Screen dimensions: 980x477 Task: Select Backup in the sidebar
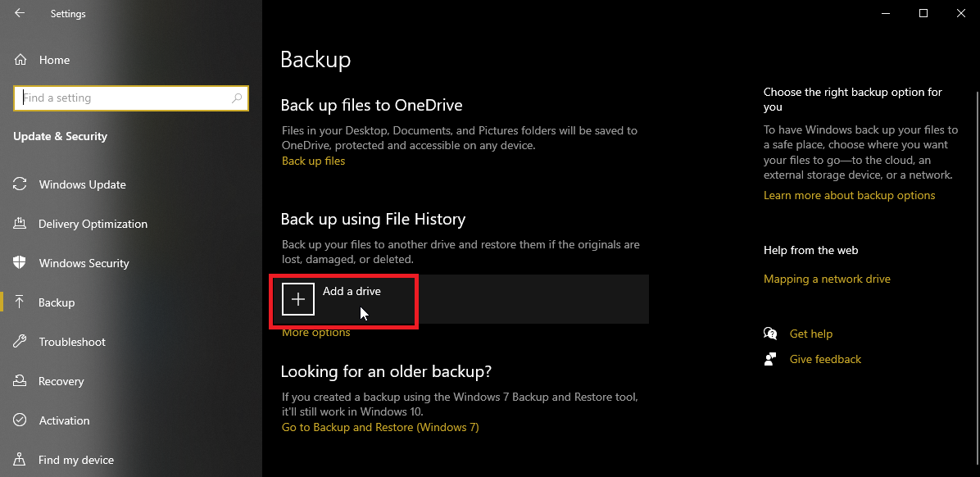(x=57, y=302)
